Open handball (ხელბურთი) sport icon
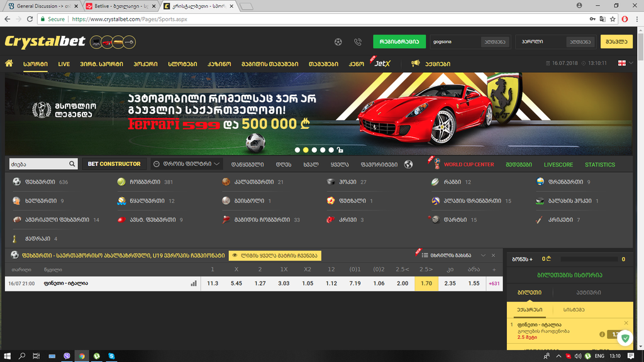Image resolution: width=644 pixels, height=362 pixels. 16,200
